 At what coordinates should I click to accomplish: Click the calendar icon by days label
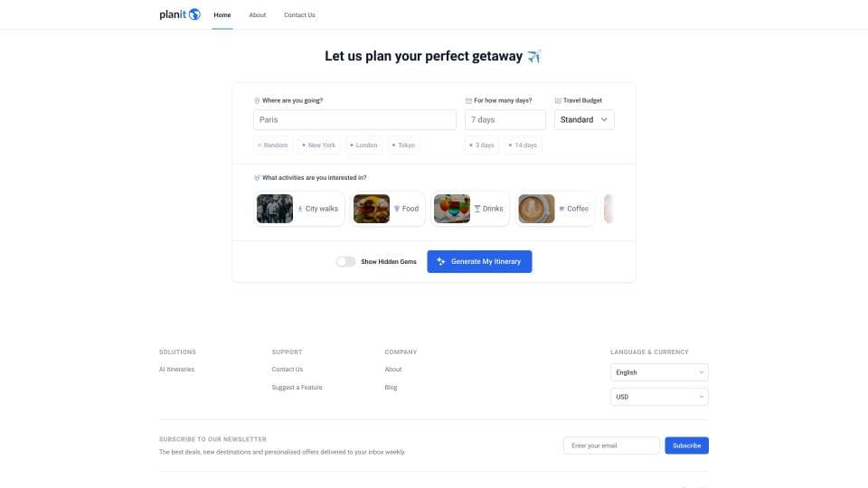[x=468, y=100]
